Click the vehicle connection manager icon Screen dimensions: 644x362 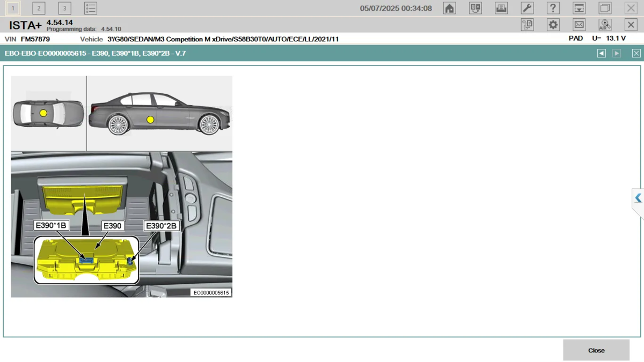[x=475, y=8]
